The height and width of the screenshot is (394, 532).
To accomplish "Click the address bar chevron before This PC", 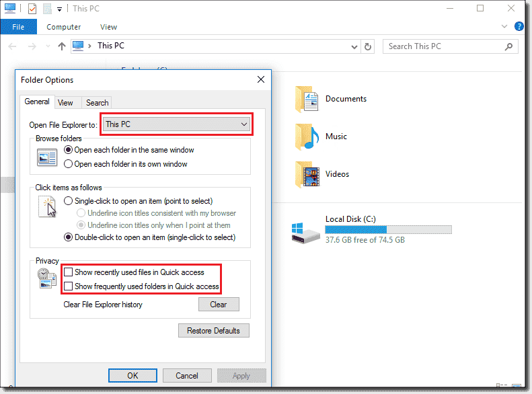I will (x=89, y=46).
